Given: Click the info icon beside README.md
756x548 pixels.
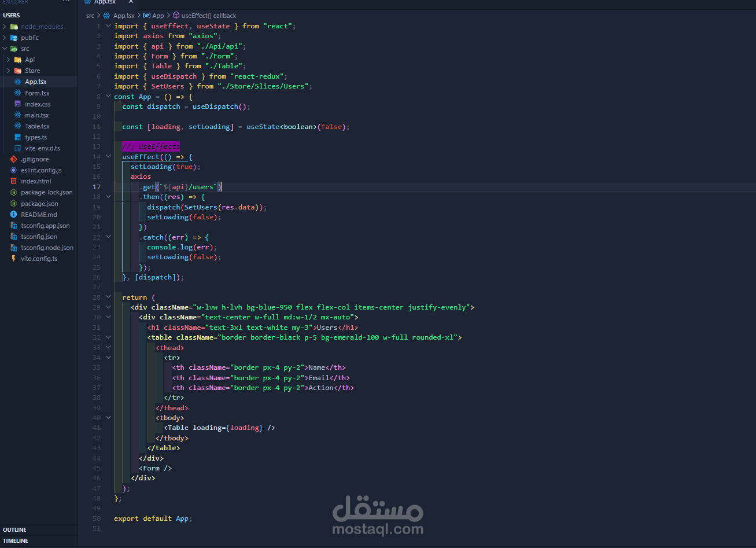Looking at the screenshot, I should pos(14,215).
